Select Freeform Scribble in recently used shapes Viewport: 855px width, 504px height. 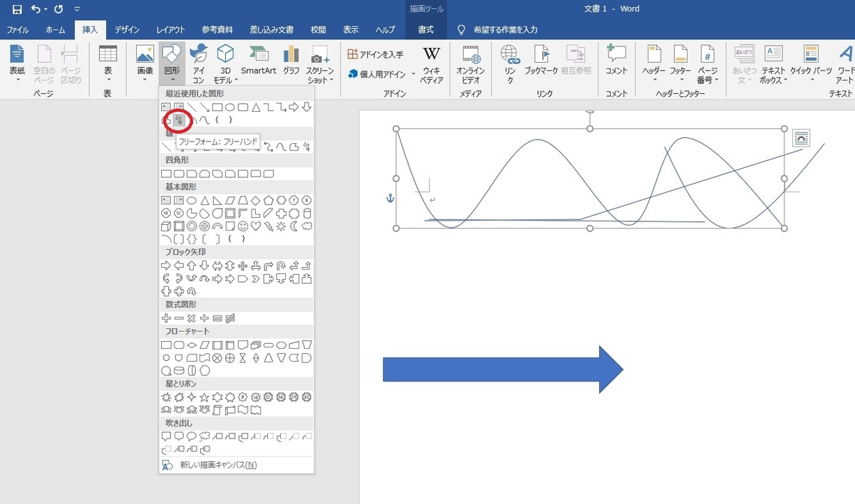pos(179,120)
